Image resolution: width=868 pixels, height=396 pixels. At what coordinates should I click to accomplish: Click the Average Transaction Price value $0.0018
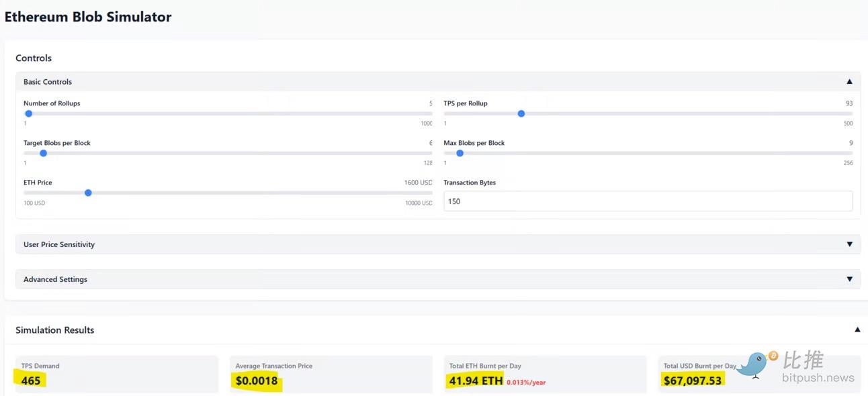click(257, 381)
